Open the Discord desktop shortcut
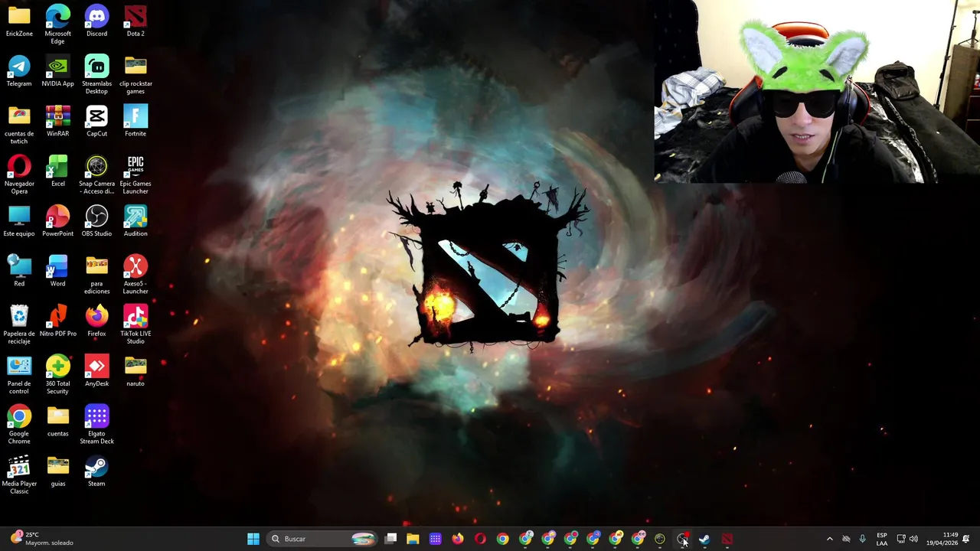Screen dimensions: 980x551 96,21
